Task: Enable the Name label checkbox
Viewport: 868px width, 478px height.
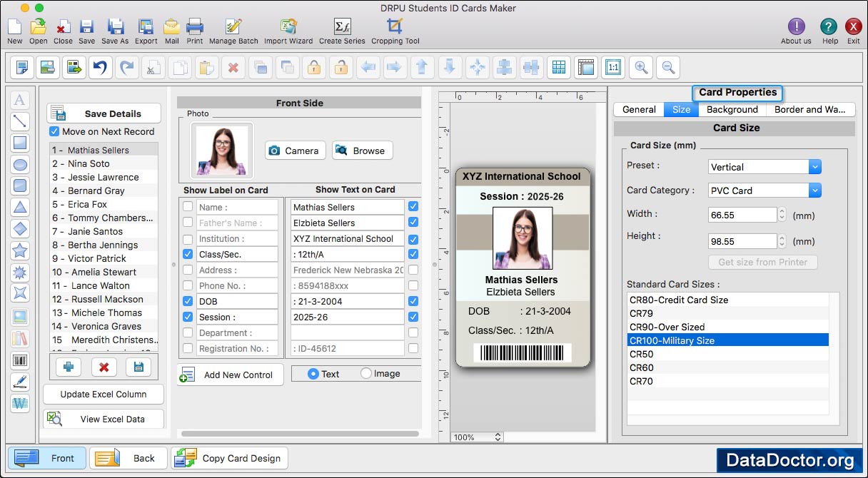Action: click(x=188, y=207)
